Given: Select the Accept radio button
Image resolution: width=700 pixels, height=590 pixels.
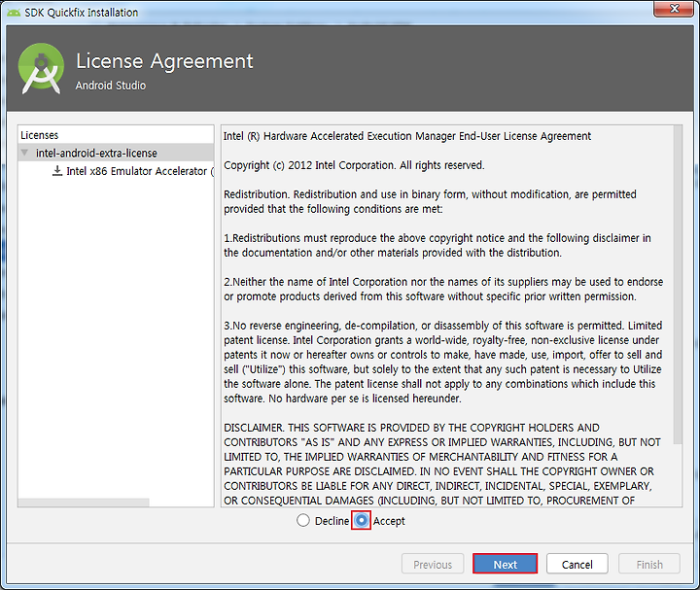Looking at the screenshot, I should (361, 520).
